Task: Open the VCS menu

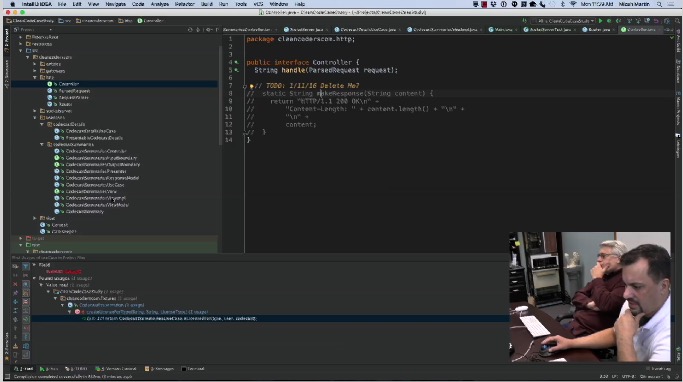Action: point(258,4)
